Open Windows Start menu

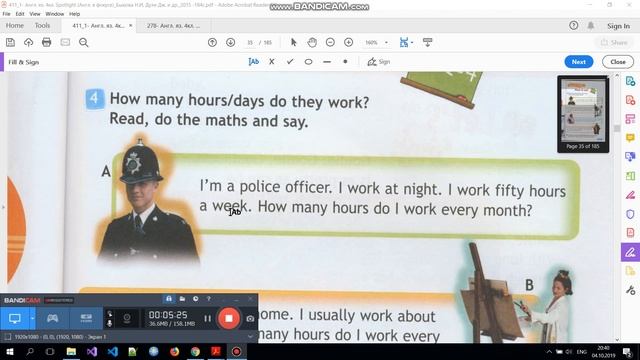point(9,351)
